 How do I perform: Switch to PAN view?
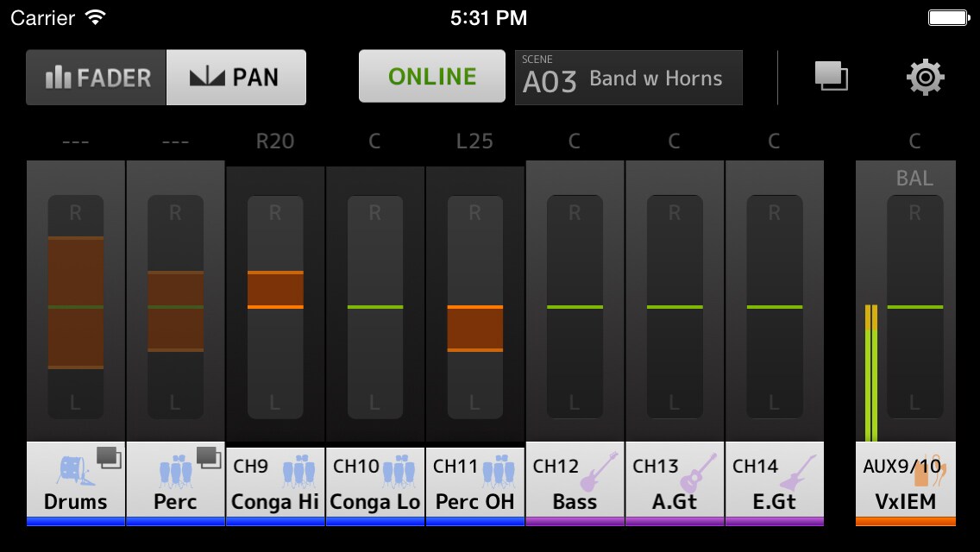click(236, 77)
